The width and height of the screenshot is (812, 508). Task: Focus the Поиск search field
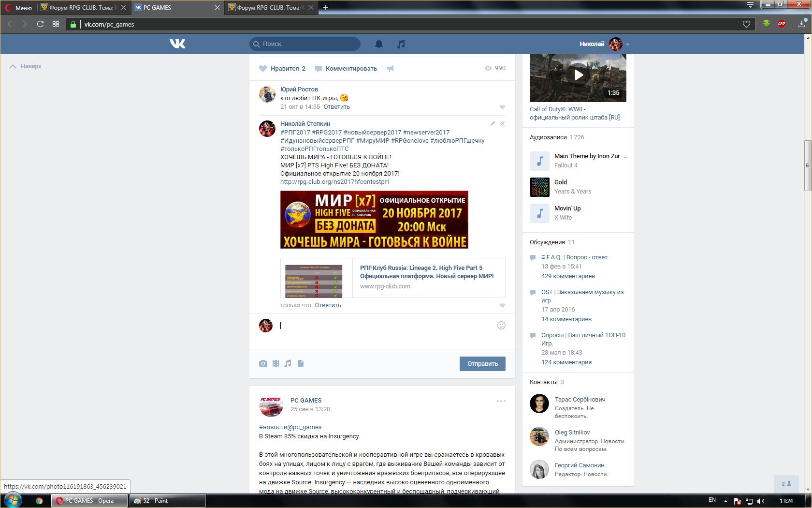pyautogui.click(x=305, y=44)
